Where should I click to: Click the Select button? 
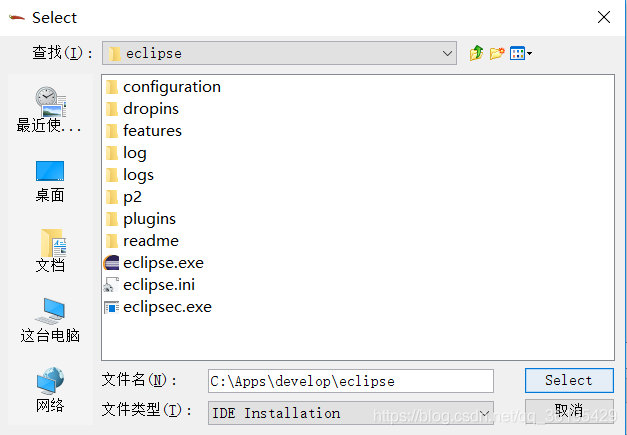pos(569,380)
